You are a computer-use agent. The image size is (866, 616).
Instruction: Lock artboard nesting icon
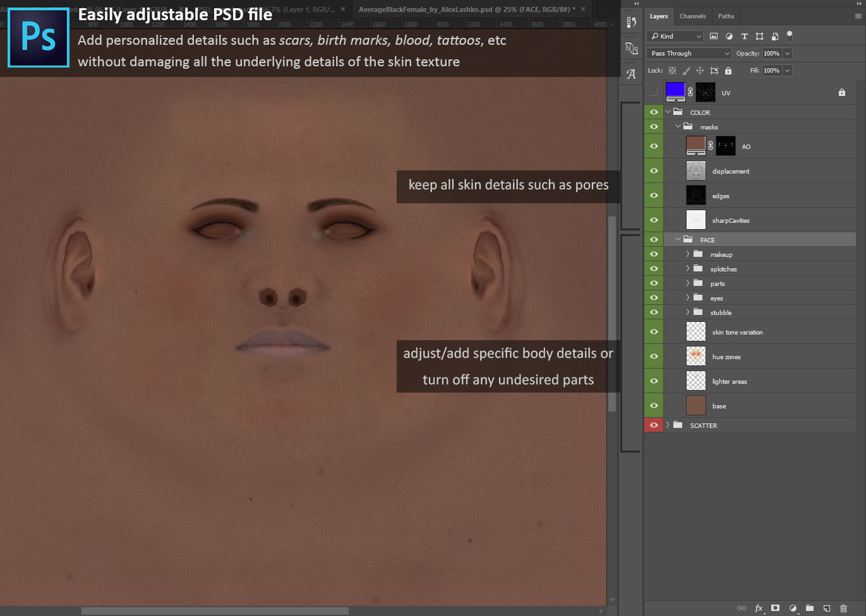click(x=714, y=71)
